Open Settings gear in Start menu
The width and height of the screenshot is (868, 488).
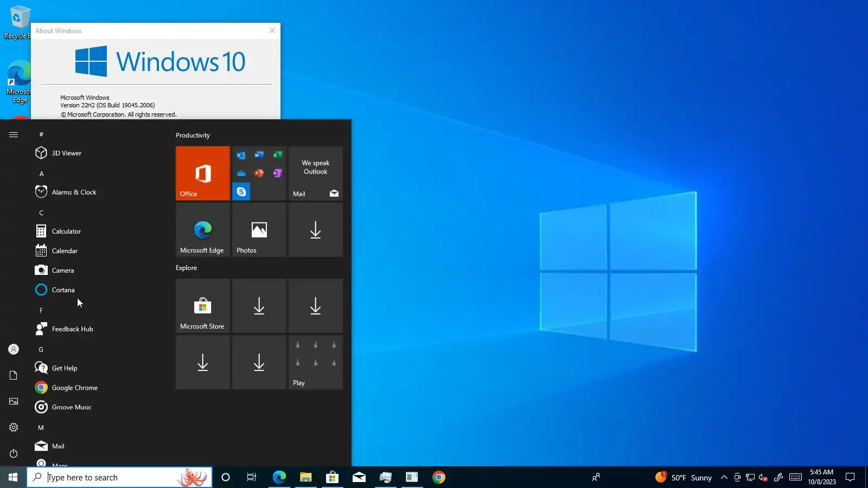pyautogui.click(x=14, y=427)
